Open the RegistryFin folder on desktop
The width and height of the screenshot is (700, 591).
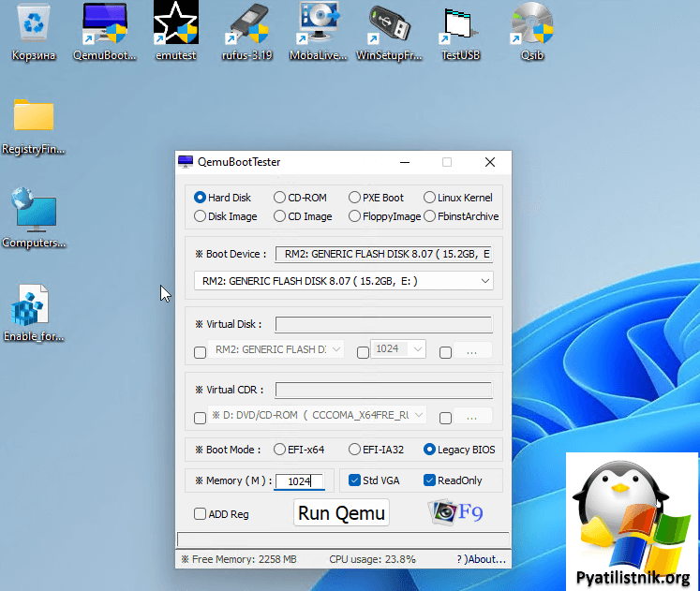tap(34, 126)
